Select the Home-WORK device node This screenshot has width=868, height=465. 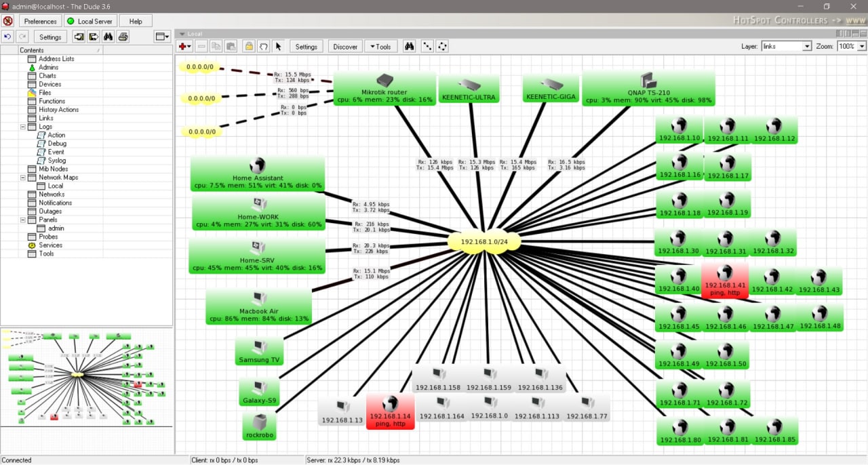click(258, 213)
